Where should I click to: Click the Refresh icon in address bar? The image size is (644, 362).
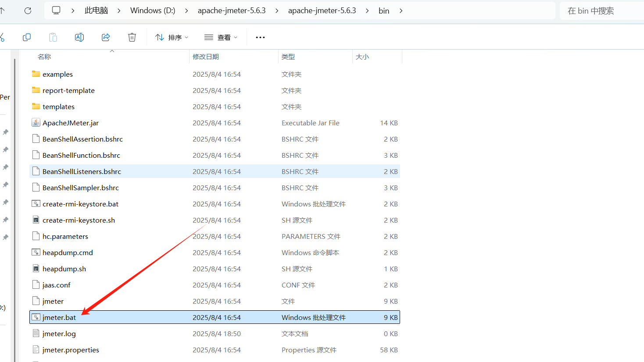point(28,11)
